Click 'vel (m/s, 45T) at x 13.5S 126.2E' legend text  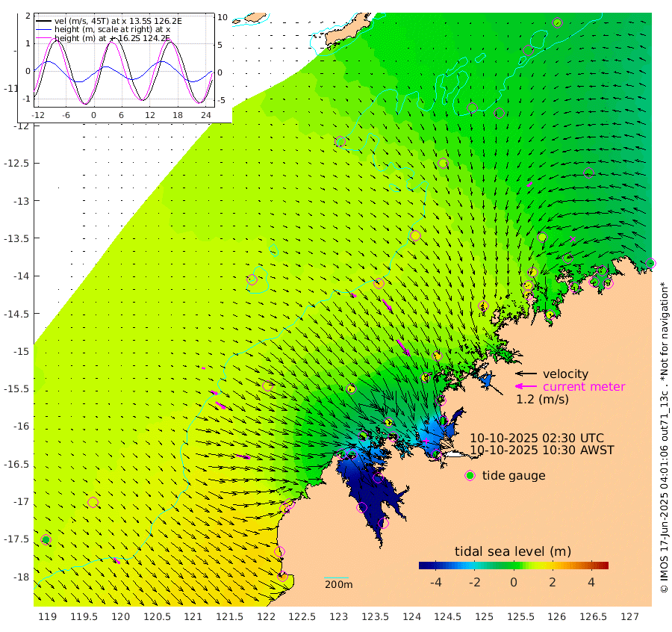coord(118,21)
